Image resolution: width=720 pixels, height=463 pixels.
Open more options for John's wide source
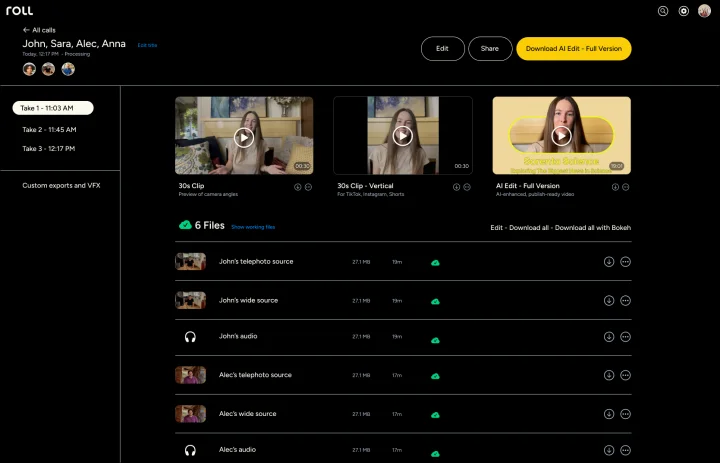tap(625, 300)
